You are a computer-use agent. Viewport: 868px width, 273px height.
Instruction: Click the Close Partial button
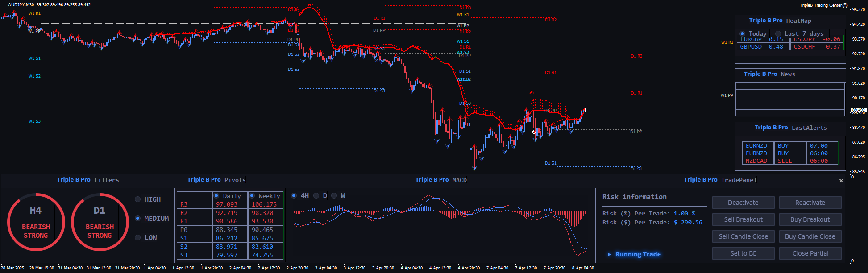[x=810, y=253]
